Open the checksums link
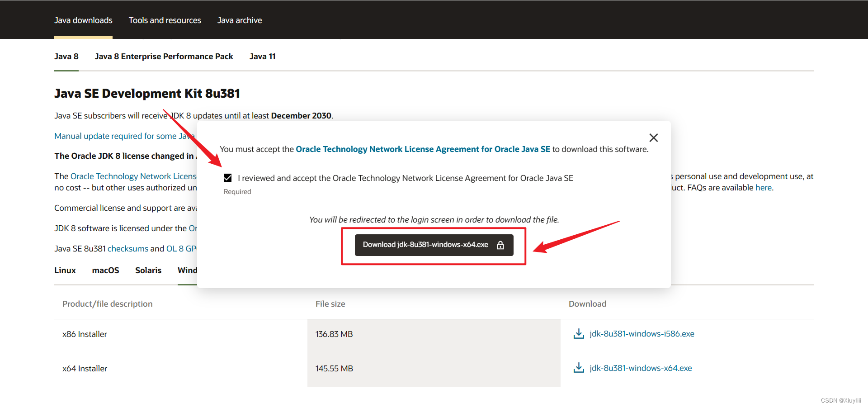 pos(128,249)
